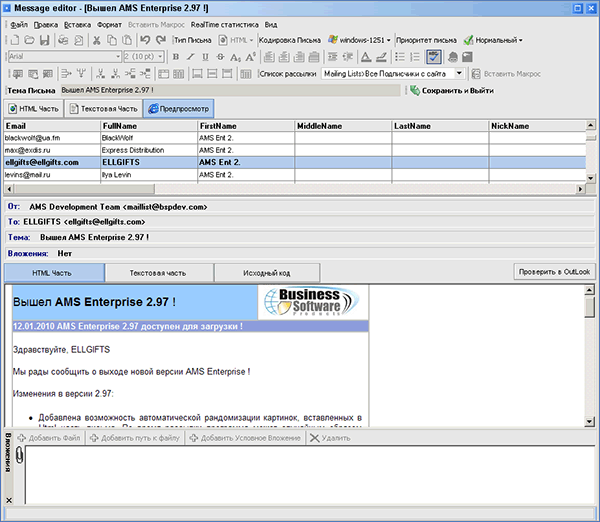Create a new message with the blank page icon
Image resolution: width=600 pixels, height=522 pixels.
point(15,40)
